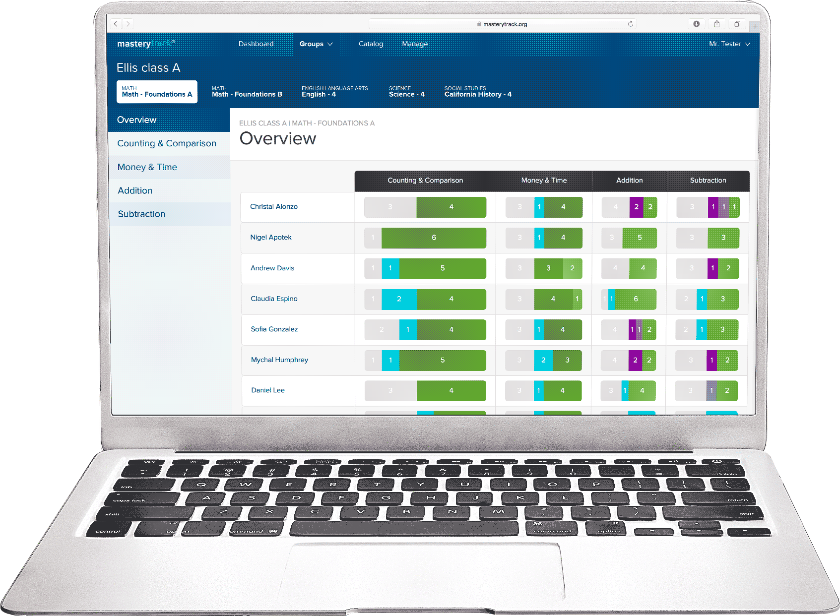
Task: Open the Dashboard menu item
Action: click(x=256, y=44)
